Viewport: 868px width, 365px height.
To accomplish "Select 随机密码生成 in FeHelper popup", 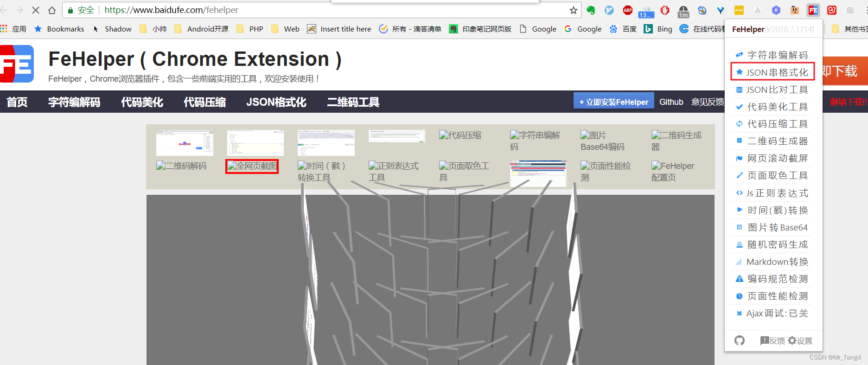I will (x=772, y=244).
